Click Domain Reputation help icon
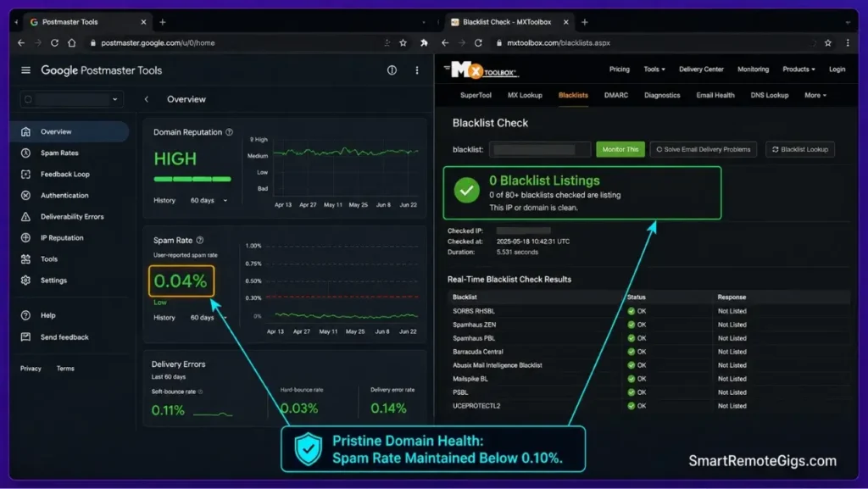This screenshot has height=489, width=868. pyautogui.click(x=229, y=132)
